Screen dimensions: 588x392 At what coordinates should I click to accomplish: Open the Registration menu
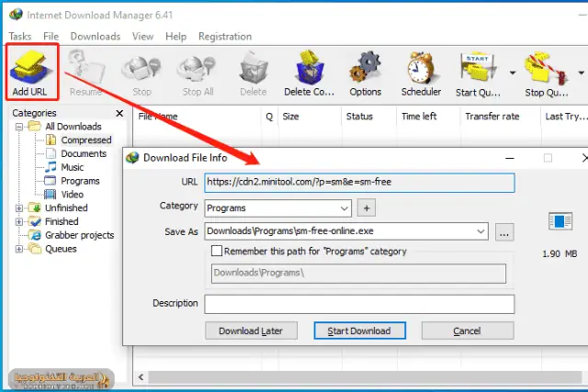click(x=225, y=37)
